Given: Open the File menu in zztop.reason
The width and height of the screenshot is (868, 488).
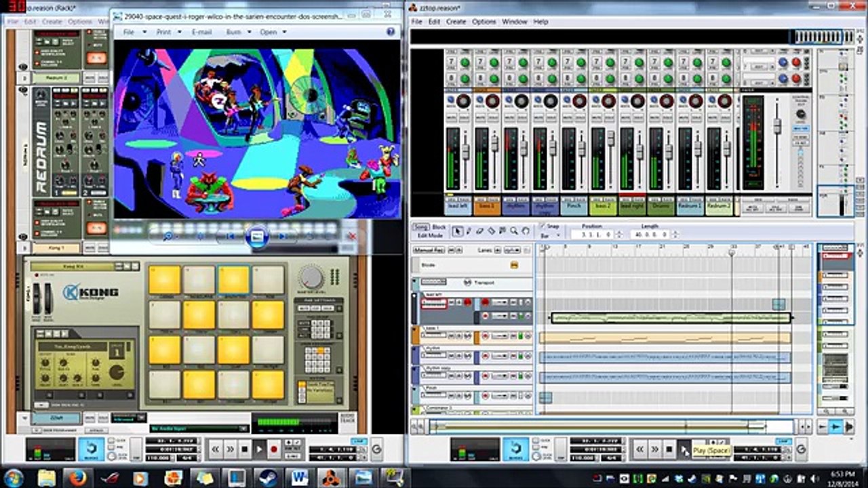Looking at the screenshot, I should point(417,22).
